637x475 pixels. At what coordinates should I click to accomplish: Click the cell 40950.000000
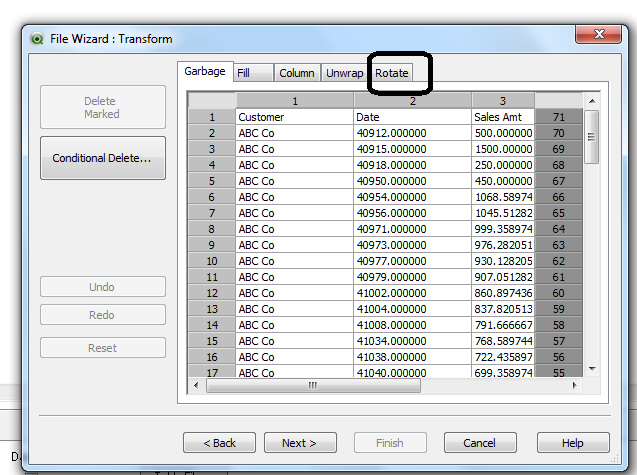[x=413, y=181]
